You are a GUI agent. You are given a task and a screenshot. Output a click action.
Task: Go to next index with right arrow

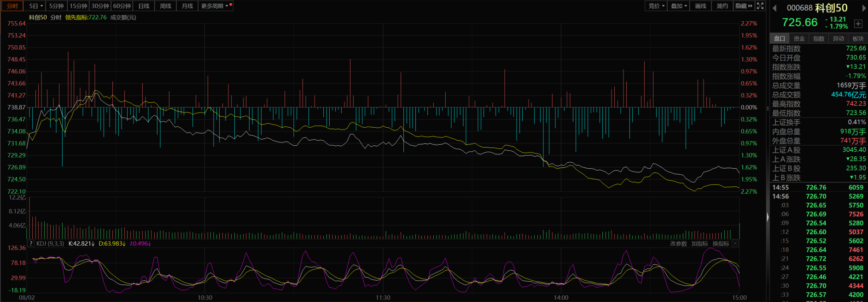863,8
